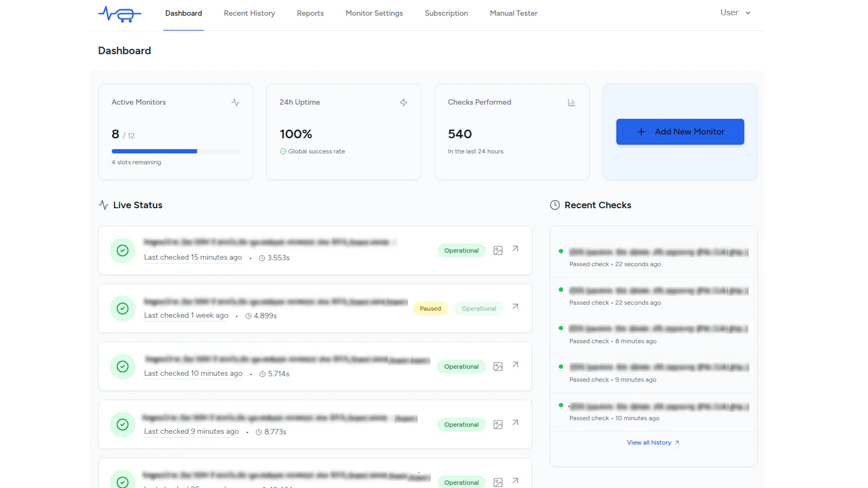Viewport: 868px width, 488px height.
Task: Expand the User dropdown menu
Action: (x=736, y=12)
